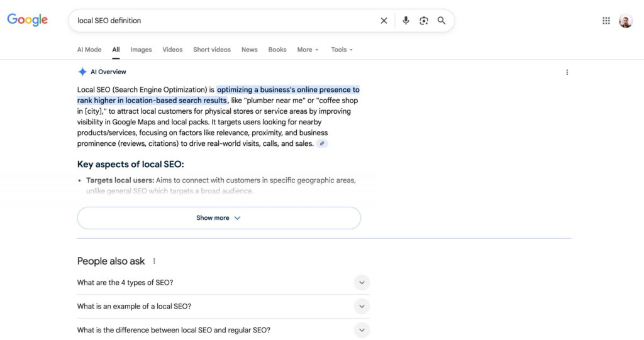Open AI Overview three-dot options menu
Viewport: 644px width, 340px height.
[567, 72]
